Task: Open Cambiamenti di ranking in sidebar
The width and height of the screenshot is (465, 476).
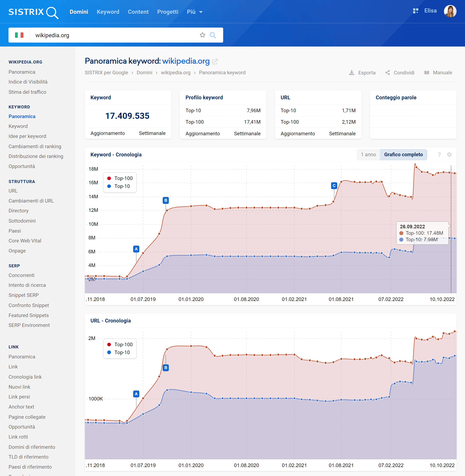Action: 35,146
